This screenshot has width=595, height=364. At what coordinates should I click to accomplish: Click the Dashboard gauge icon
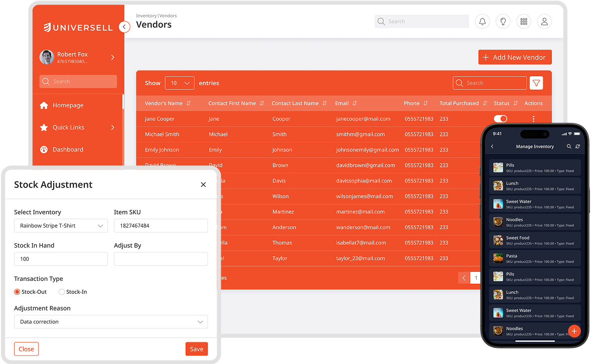coord(44,149)
